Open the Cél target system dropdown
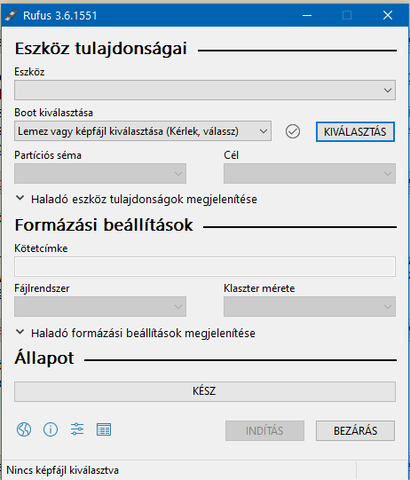The image size is (410, 480). (310, 173)
